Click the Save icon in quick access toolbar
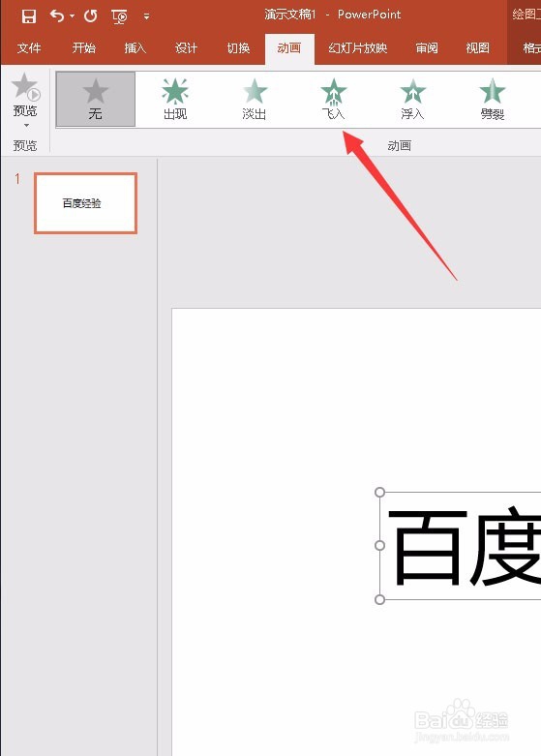The width and height of the screenshot is (541, 756). (29, 16)
